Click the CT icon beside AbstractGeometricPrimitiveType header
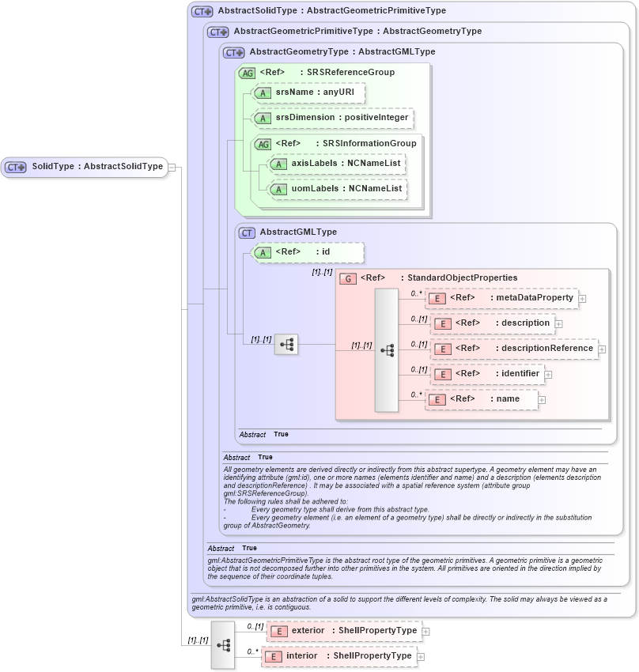Image resolution: width=639 pixels, height=672 pixels. tap(217, 32)
